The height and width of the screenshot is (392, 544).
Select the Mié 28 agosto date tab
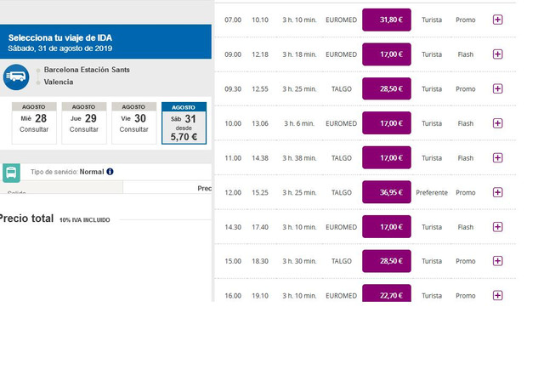click(x=34, y=123)
